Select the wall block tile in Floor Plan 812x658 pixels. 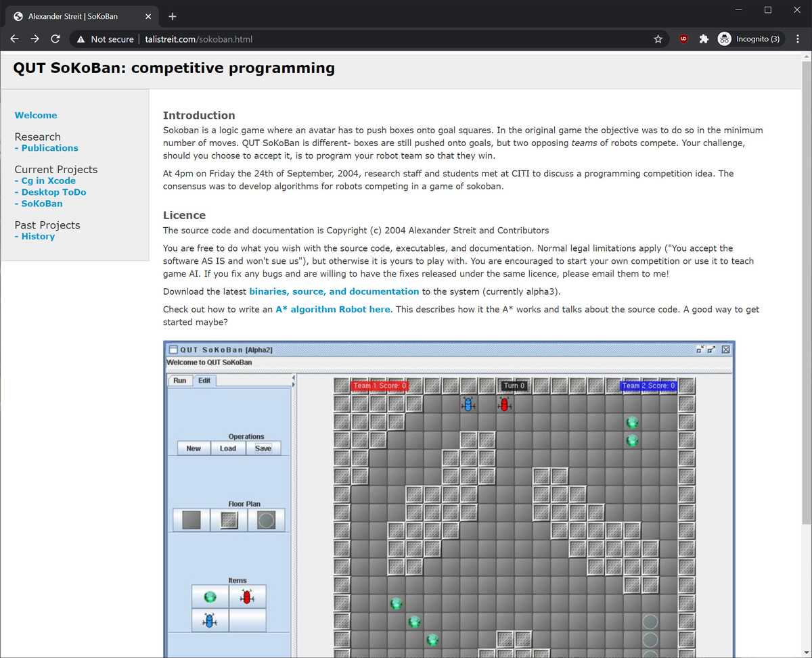click(229, 520)
